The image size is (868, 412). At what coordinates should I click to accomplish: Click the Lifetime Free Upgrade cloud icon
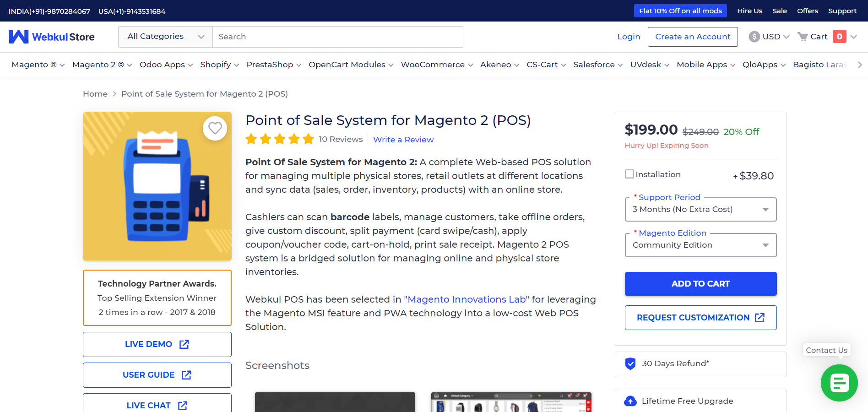tap(630, 401)
